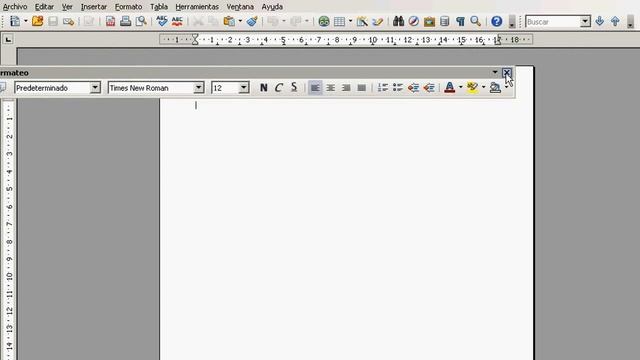
Task: Click the Redo icon
Action: pyautogui.click(x=296, y=21)
